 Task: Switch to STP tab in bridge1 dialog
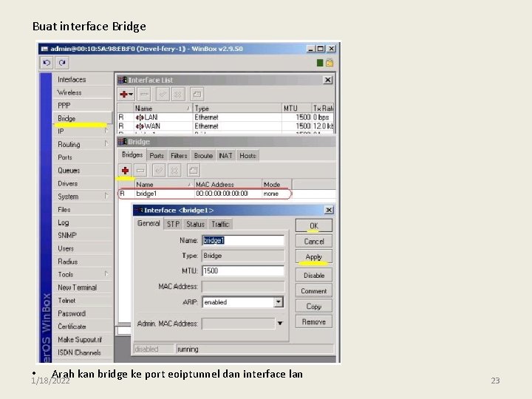coord(173,225)
